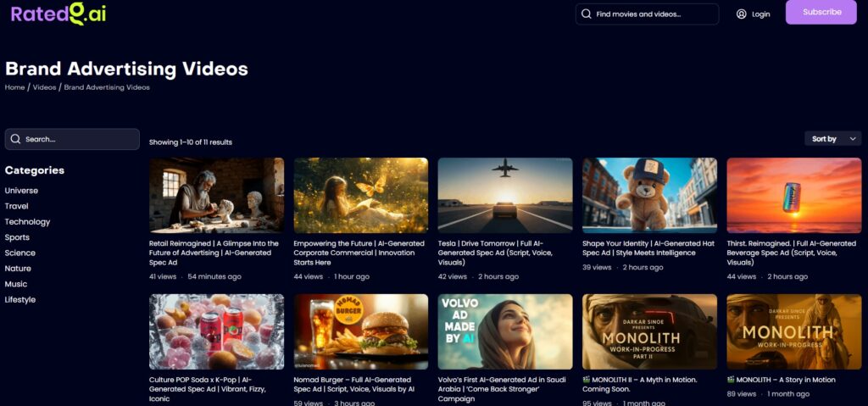This screenshot has width=868, height=406.
Task: Open the Login link
Action: tap(760, 14)
